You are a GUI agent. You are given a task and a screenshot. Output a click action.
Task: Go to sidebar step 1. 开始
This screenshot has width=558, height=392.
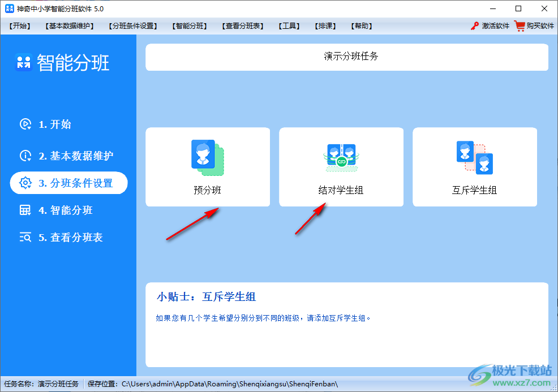click(55, 124)
